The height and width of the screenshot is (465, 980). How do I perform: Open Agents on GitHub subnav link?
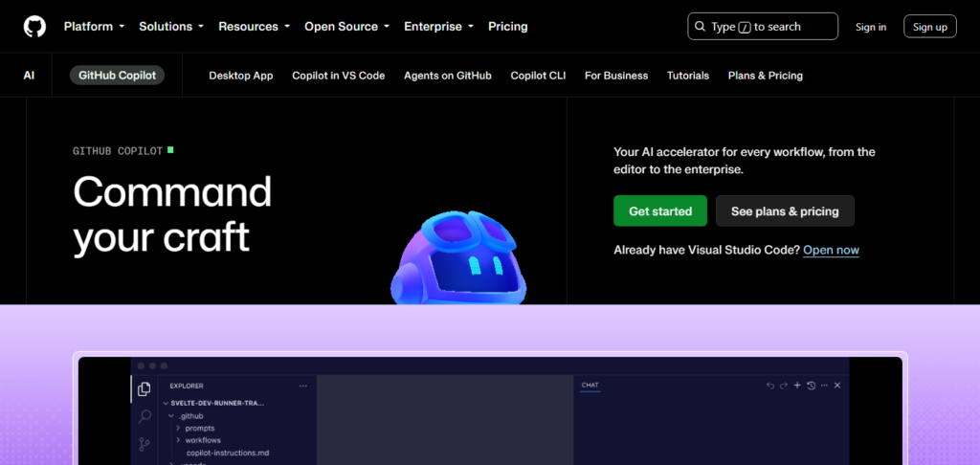click(448, 76)
